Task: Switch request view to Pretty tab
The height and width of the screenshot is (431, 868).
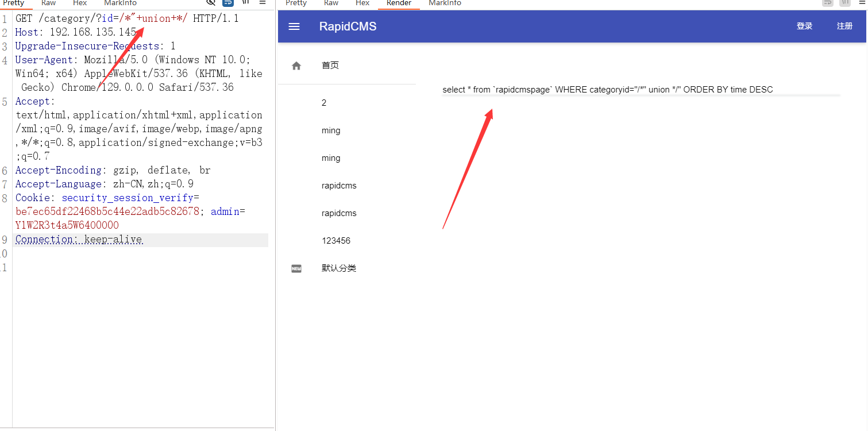Action: coord(14,3)
